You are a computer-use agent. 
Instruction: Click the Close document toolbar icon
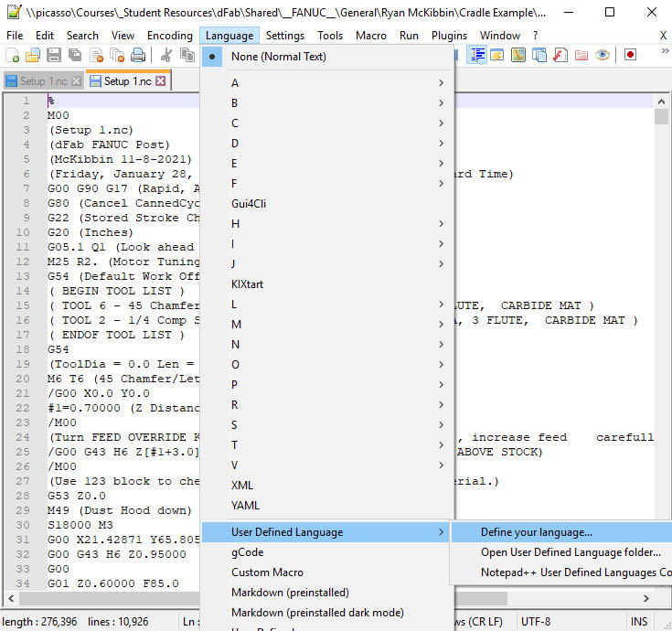96,55
